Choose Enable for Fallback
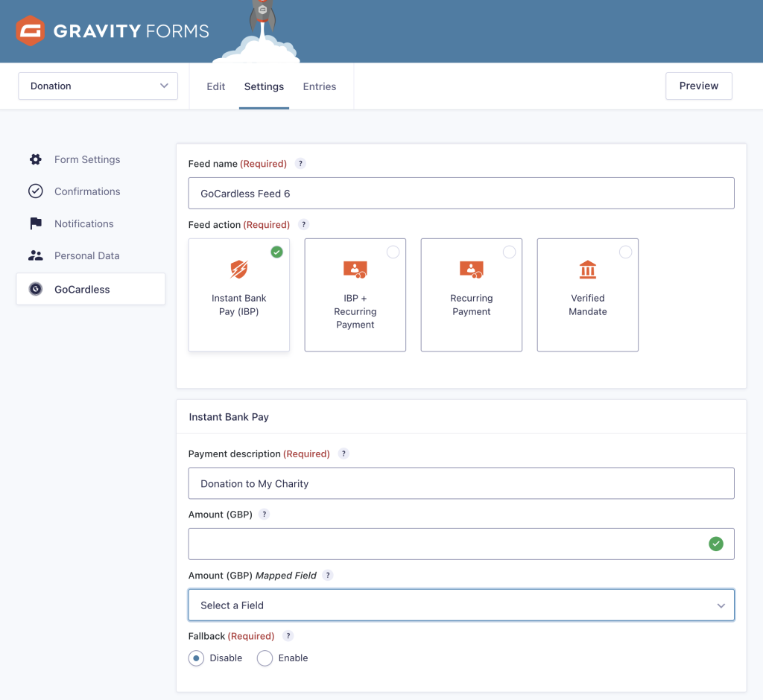 [x=265, y=658]
